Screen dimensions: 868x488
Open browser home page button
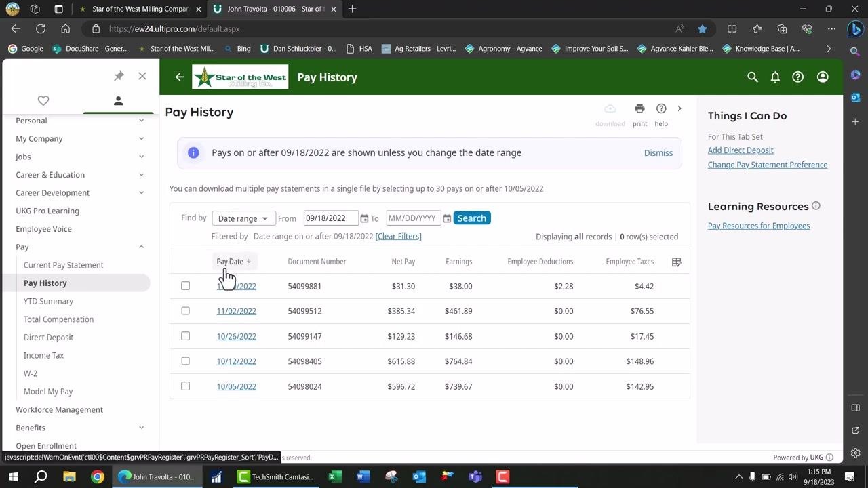[x=65, y=29]
